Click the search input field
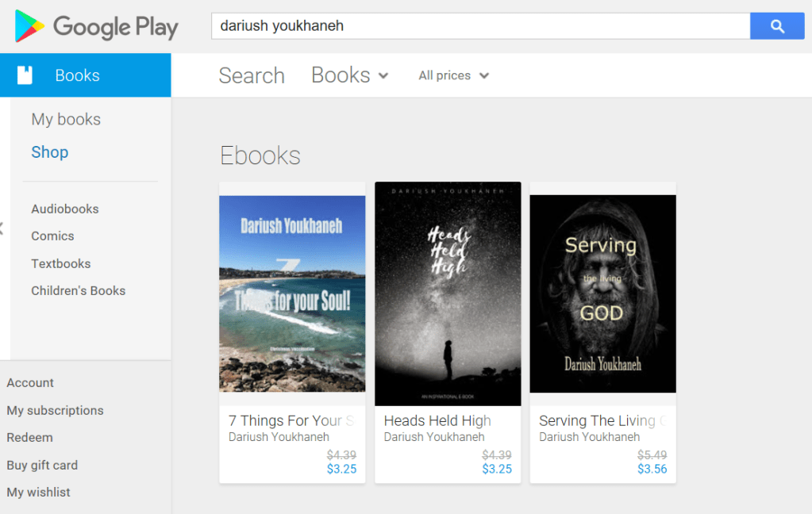 (480, 26)
